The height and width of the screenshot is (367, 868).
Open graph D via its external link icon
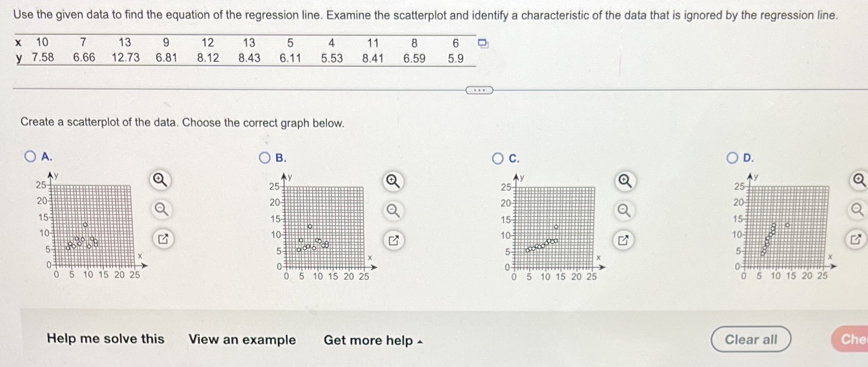858,238
